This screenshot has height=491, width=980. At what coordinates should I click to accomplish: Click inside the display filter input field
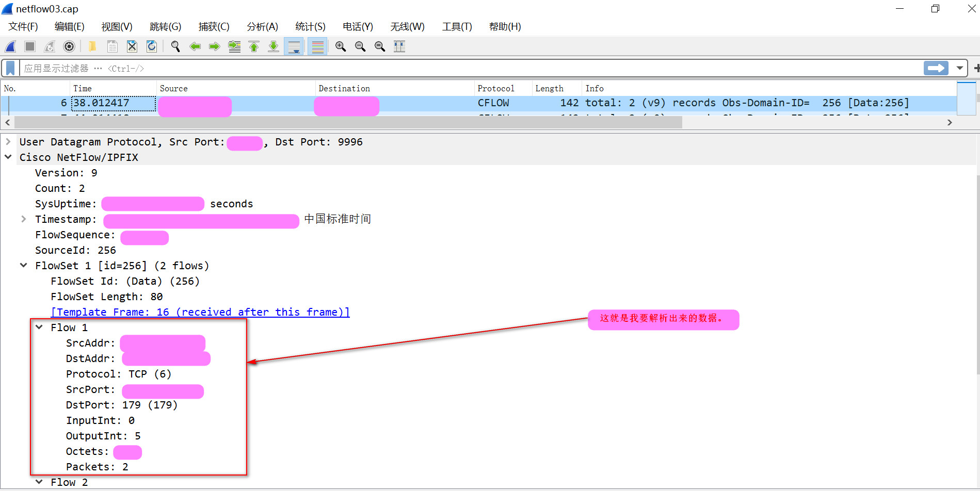click(x=361, y=68)
